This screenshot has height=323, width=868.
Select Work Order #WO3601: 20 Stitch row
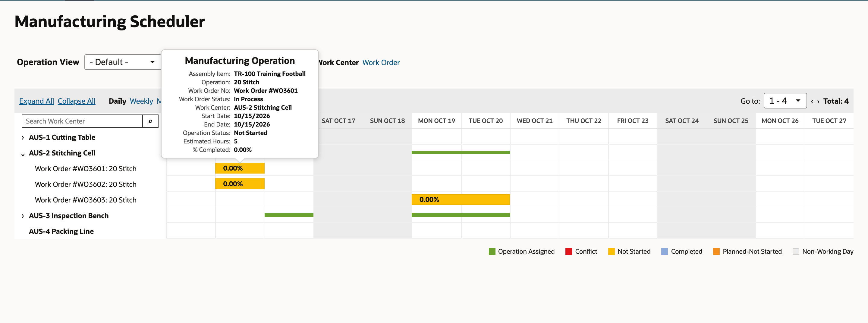(86, 169)
